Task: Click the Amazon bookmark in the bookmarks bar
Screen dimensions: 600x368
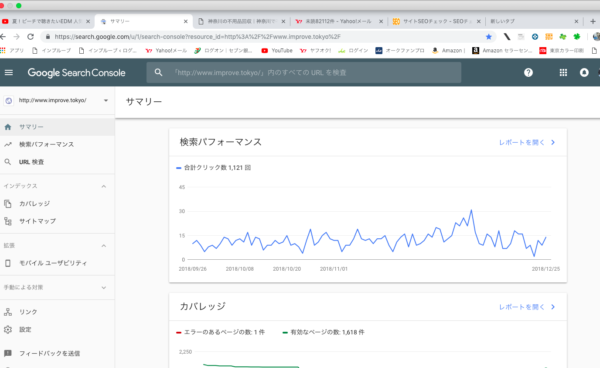Action: [x=448, y=50]
